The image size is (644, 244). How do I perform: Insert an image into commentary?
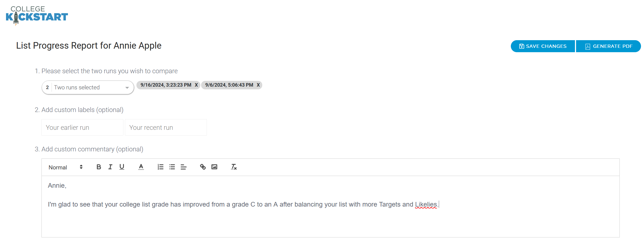click(214, 167)
